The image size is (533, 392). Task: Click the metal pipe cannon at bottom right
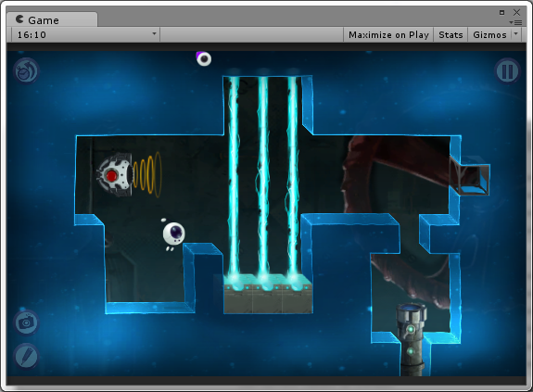click(412, 340)
